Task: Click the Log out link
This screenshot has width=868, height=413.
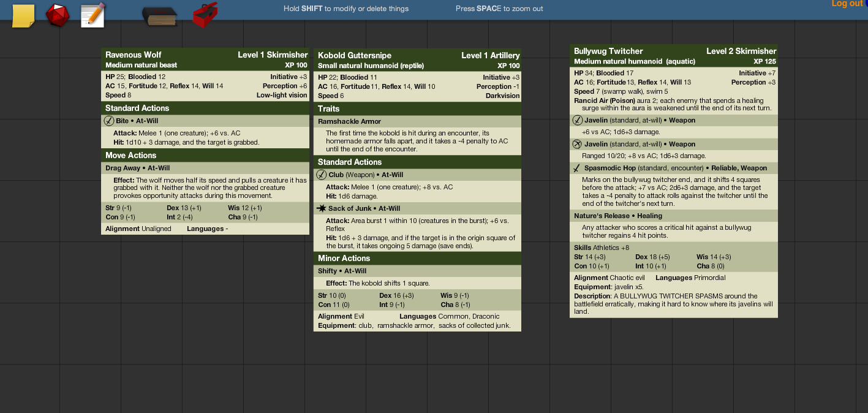Action: (x=847, y=4)
